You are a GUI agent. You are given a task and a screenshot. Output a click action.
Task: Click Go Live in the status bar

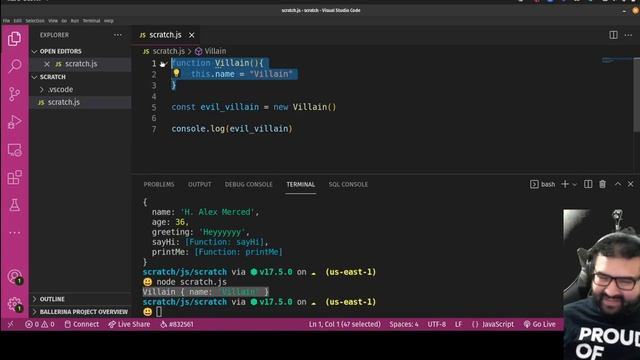pyautogui.click(x=540, y=324)
